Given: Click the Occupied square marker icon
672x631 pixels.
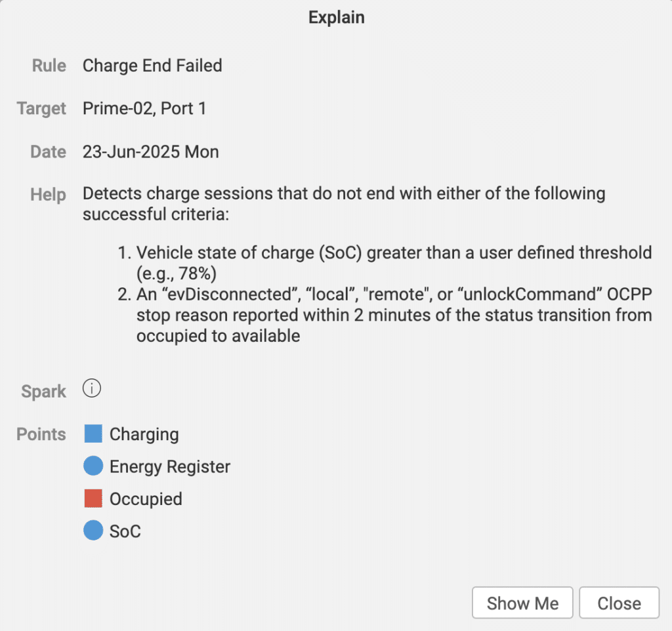Looking at the screenshot, I should (93, 498).
